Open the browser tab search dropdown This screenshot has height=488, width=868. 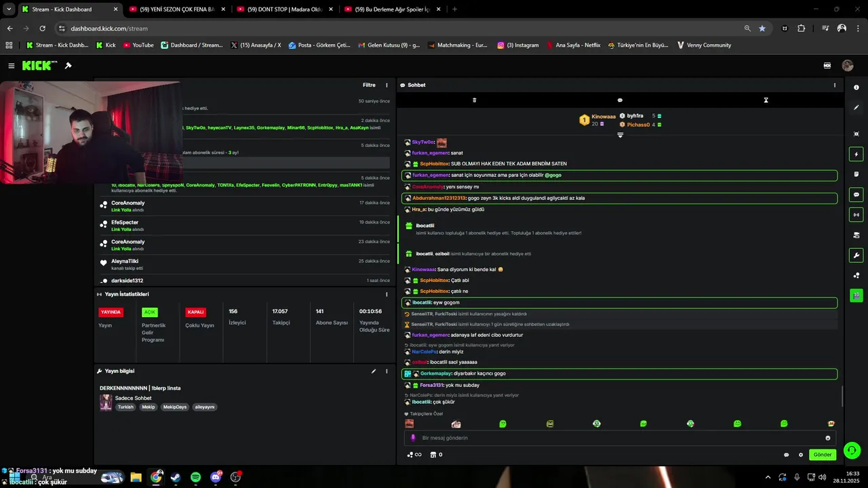click(x=9, y=9)
